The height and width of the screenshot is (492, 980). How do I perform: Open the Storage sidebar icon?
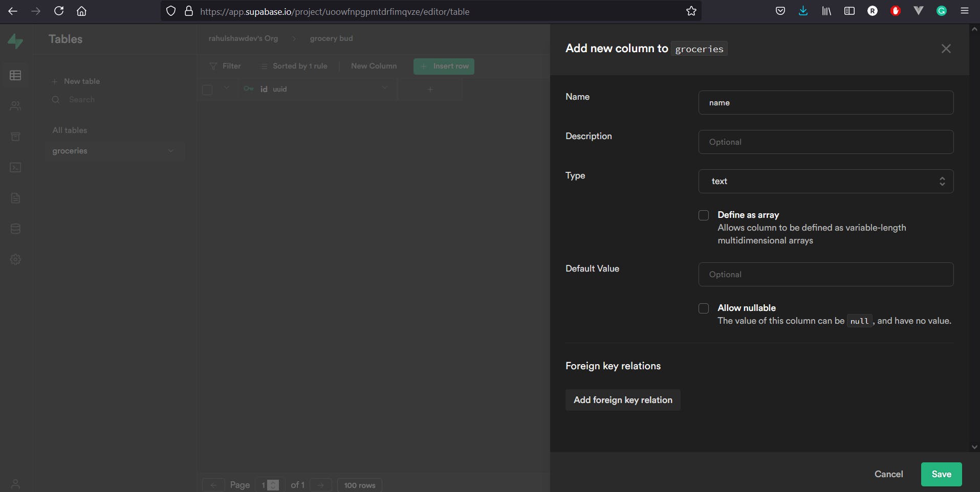tap(15, 137)
